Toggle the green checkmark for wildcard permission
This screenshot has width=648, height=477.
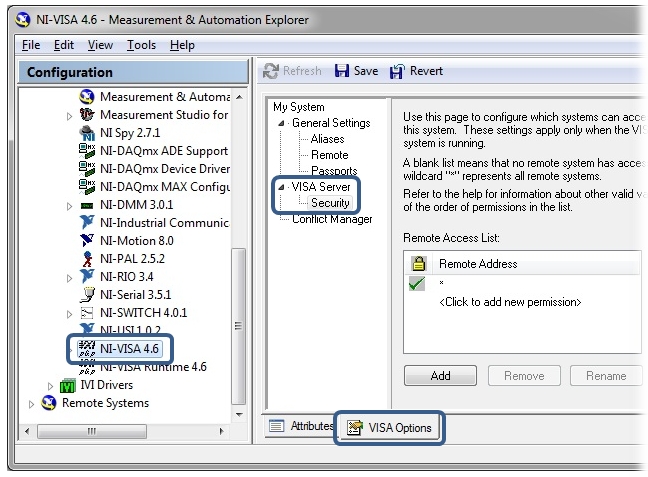(x=416, y=284)
